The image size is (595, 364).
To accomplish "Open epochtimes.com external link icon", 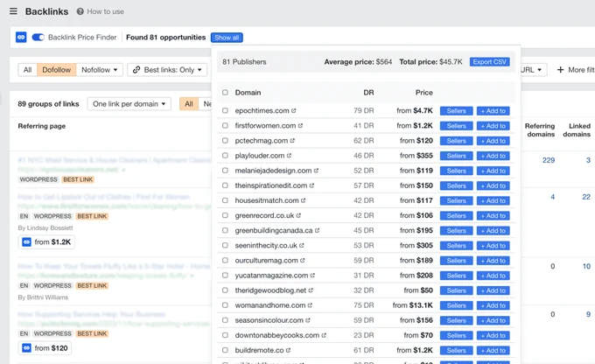I will 294,111.
